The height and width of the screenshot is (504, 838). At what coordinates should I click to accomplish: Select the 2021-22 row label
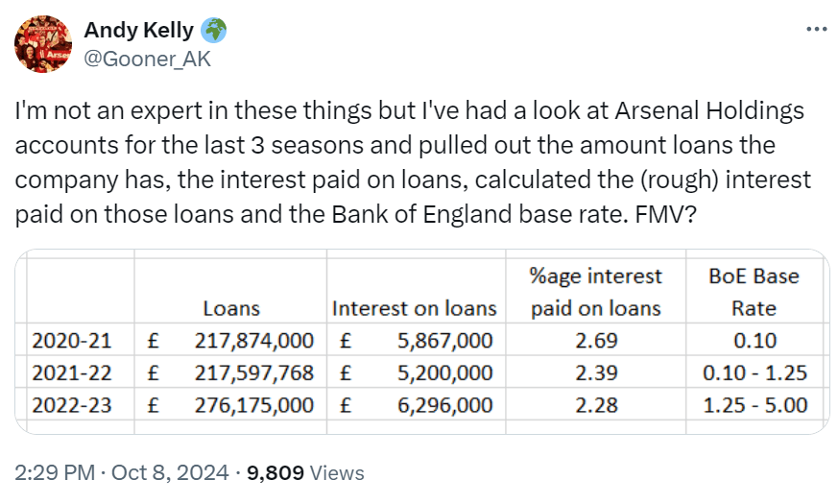coord(72,372)
